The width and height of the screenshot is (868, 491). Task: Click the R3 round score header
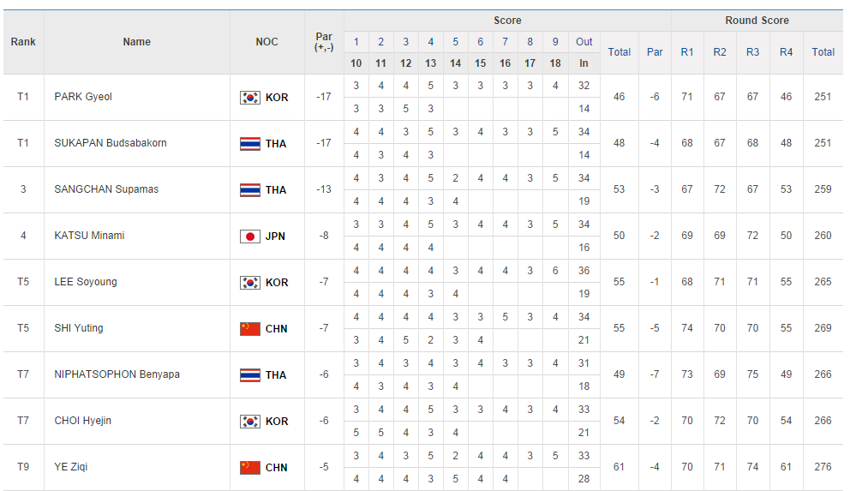tap(752, 52)
